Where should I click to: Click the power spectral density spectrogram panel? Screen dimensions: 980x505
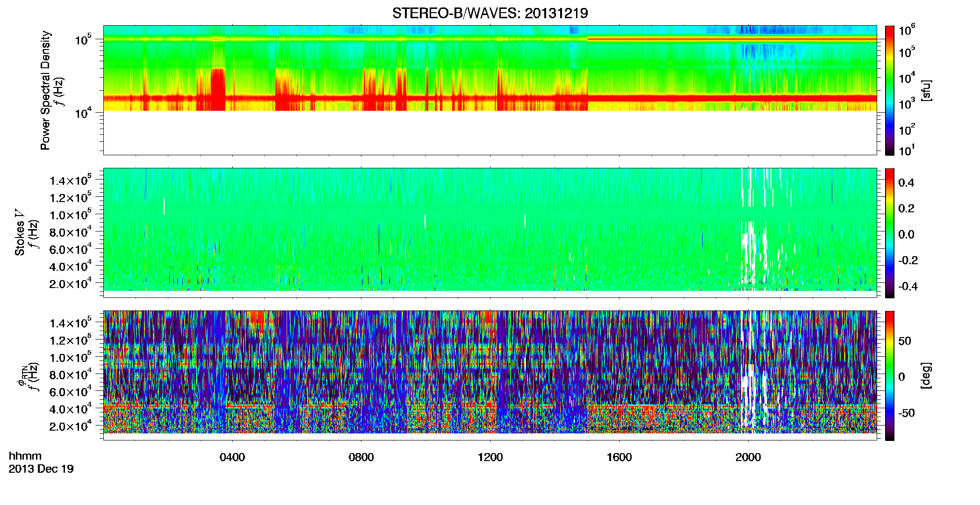490,90
